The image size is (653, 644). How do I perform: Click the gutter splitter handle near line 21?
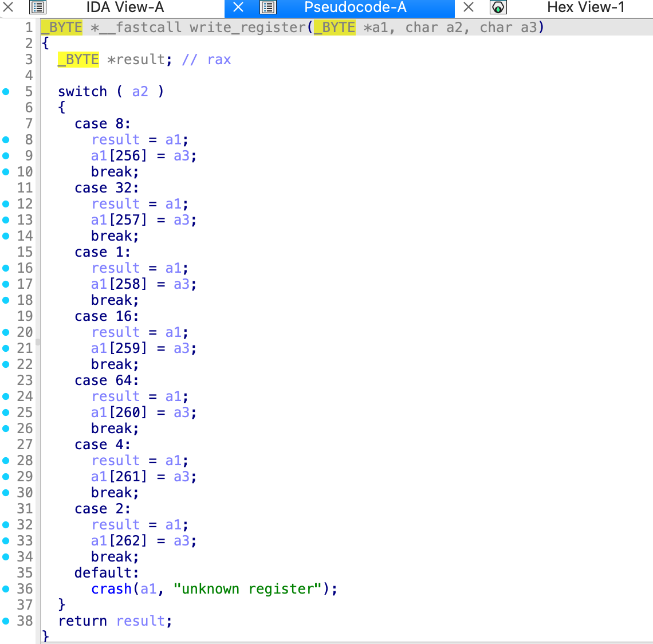coord(38,342)
